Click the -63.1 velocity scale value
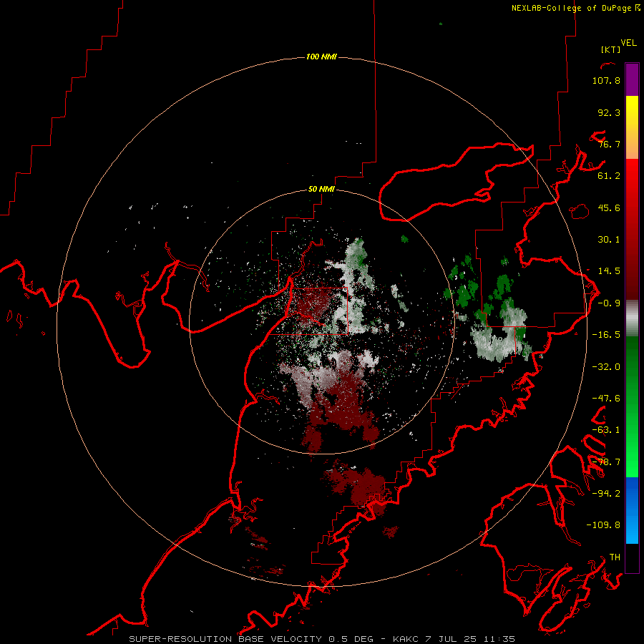Viewport: 644px width, 644px height. pyautogui.click(x=606, y=430)
